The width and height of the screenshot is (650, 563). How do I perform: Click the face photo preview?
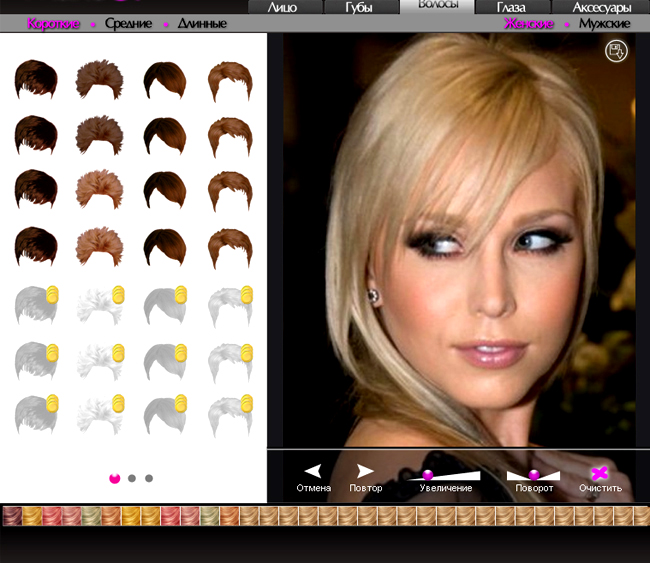click(459, 240)
